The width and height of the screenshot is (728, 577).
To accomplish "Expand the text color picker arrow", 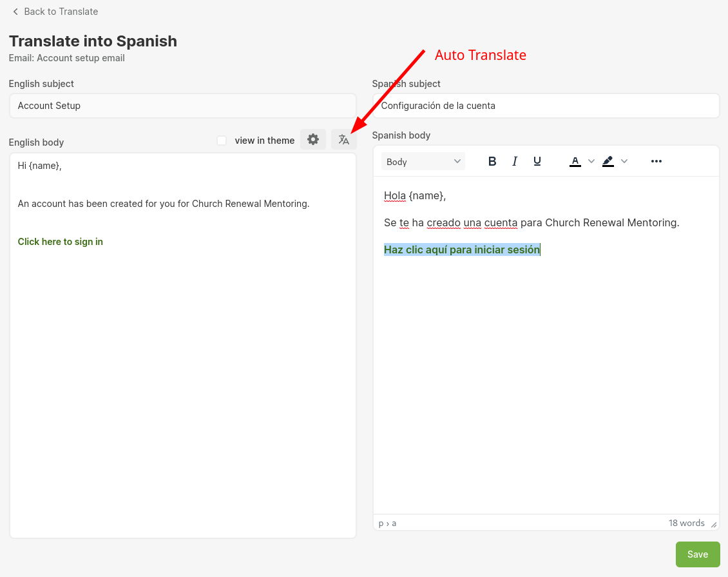I will (x=591, y=161).
